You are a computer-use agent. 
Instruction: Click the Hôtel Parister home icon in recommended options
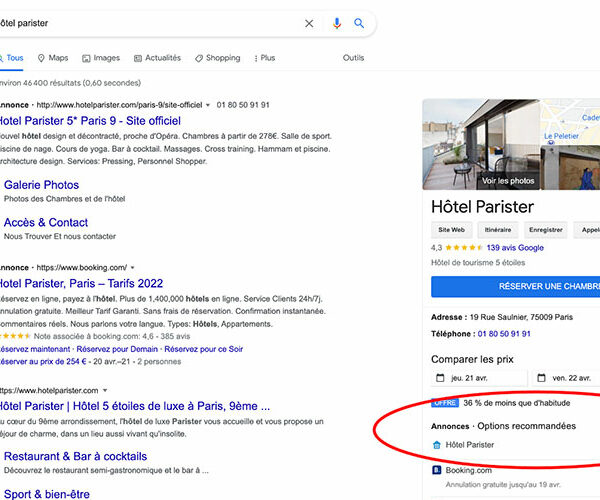point(437,444)
